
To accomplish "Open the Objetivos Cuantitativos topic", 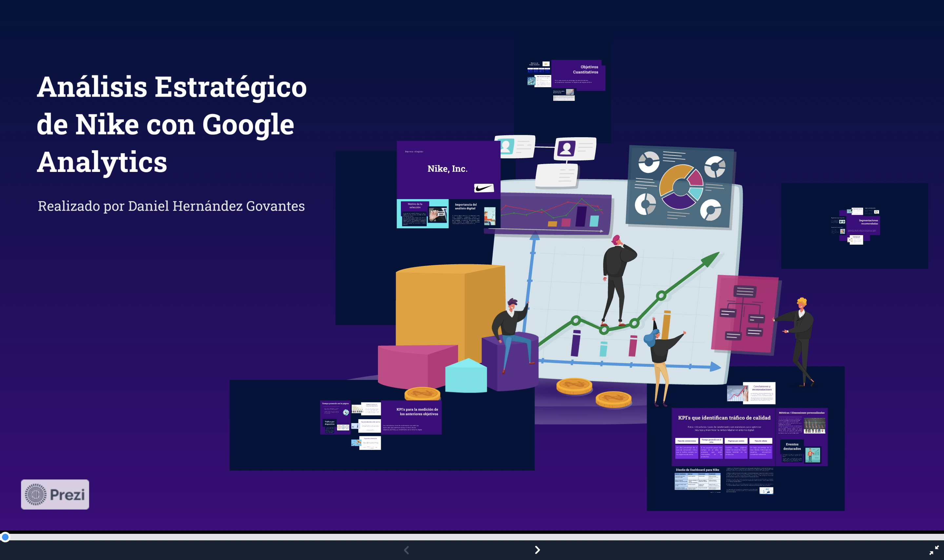I will coord(578,75).
